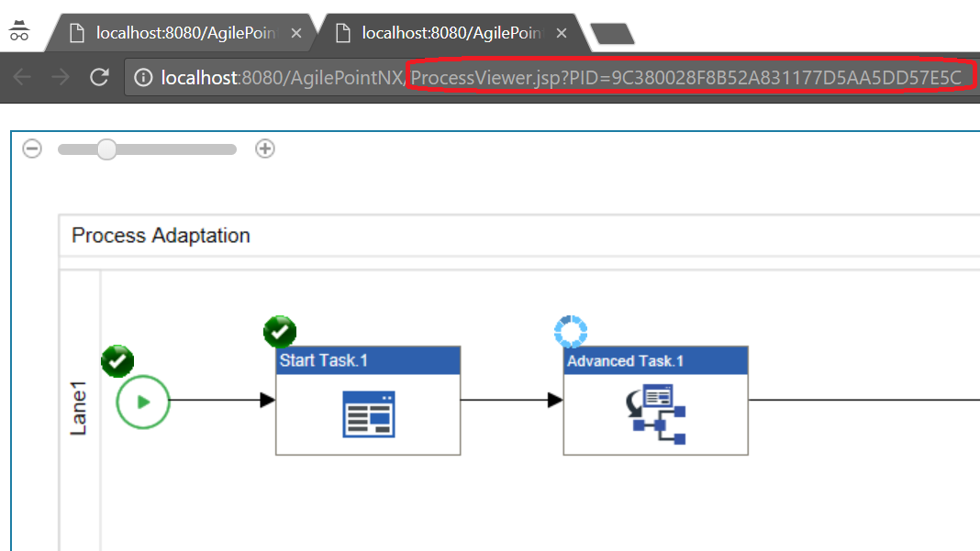Click the incognito mode browser icon

20,28
